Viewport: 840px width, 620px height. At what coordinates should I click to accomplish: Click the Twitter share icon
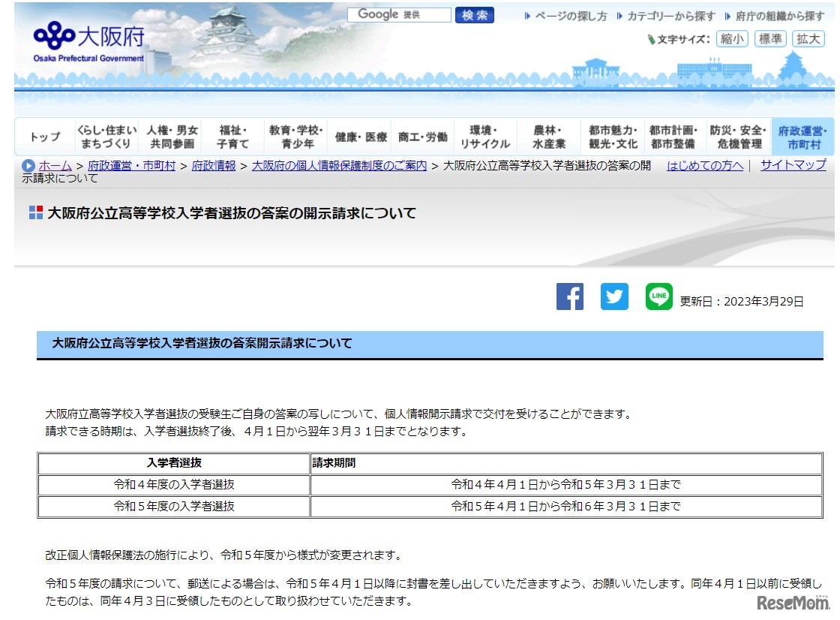point(614,296)
